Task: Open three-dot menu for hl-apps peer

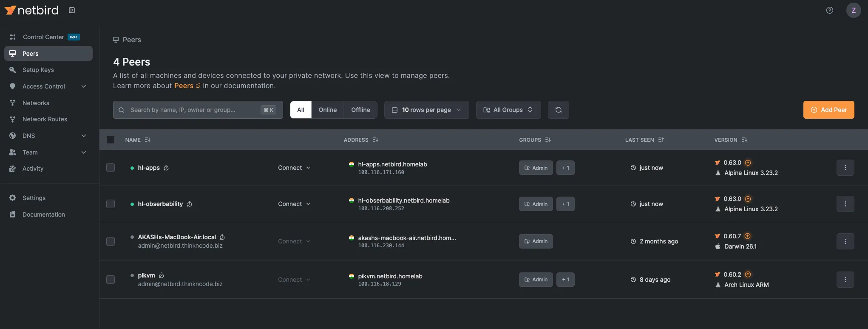Action: pos(845,168)
